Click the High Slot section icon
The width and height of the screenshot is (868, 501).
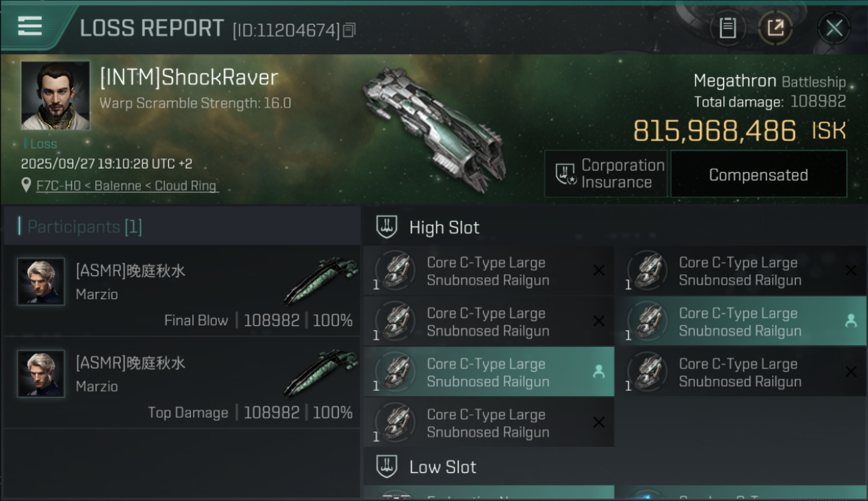pos(387,227)
